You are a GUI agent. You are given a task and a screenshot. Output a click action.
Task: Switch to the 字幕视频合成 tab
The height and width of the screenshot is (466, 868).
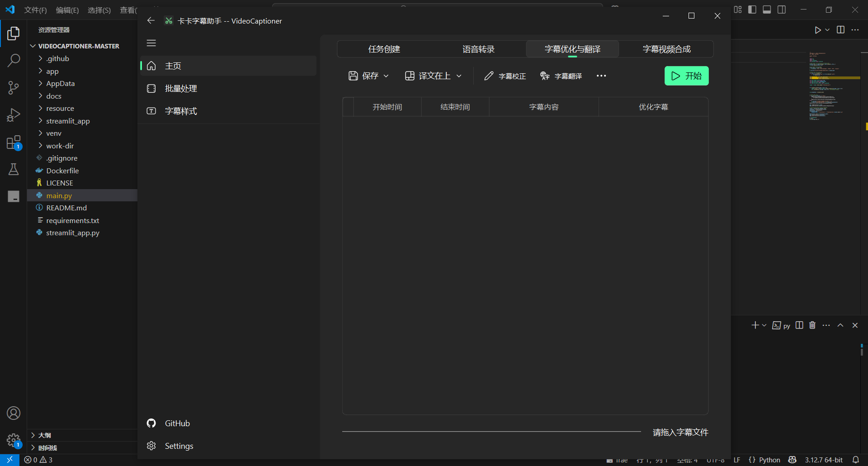(x=667, y=49)
